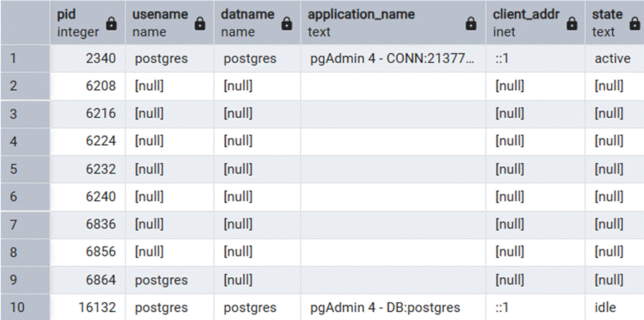Image resolution: width=644 pixels, height=320 pixels.
Task: Click usename postgres in row 9
Action: (170, 280)
